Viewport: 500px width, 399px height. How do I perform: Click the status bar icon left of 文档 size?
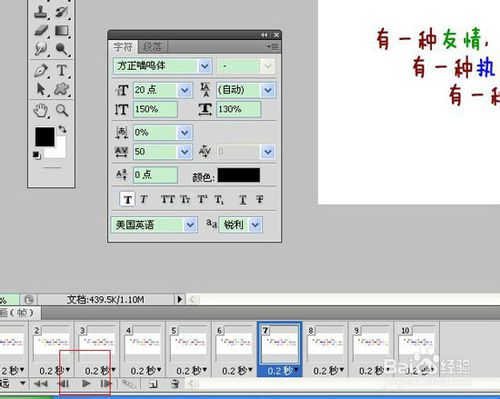coord(29,300)
